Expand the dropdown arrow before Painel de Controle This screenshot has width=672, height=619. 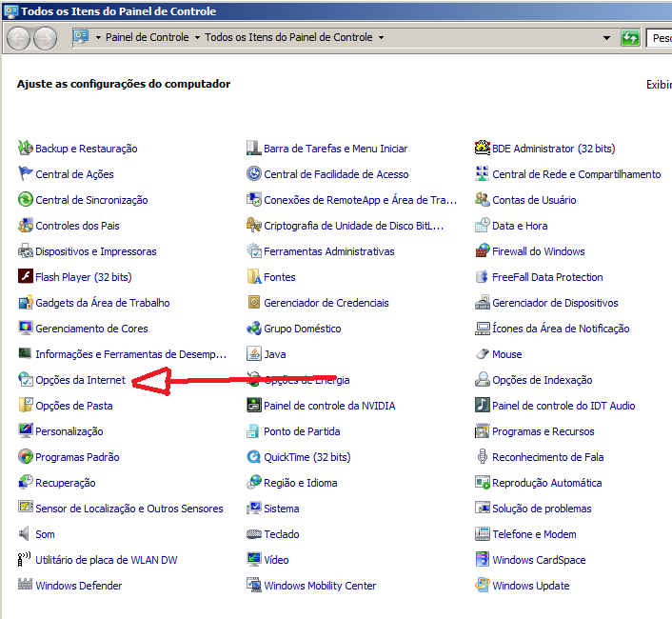click(x=98, y=38)
